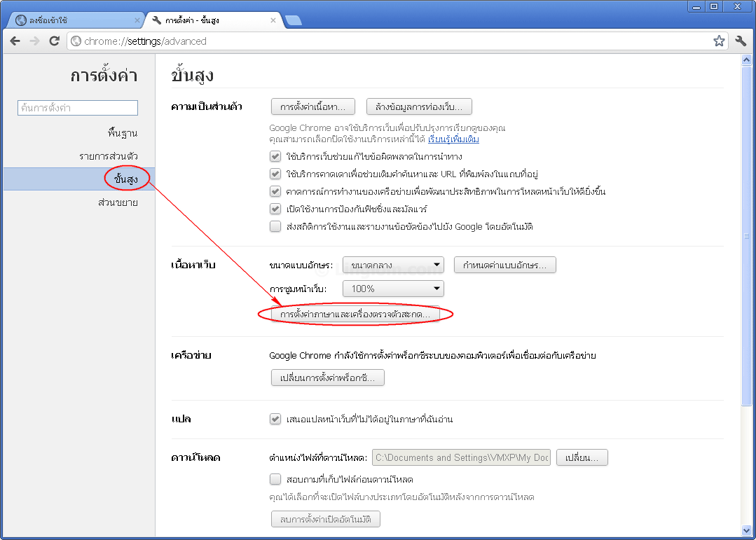This screenshot has height=540, width=756.
Task: Reload the page with the refresh icon
Action: [x=54, y=41]
